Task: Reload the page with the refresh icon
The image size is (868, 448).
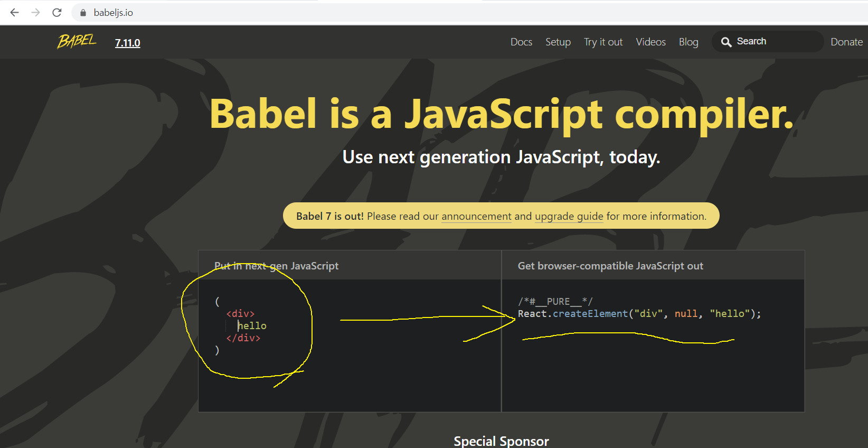Action: [57, 12]
